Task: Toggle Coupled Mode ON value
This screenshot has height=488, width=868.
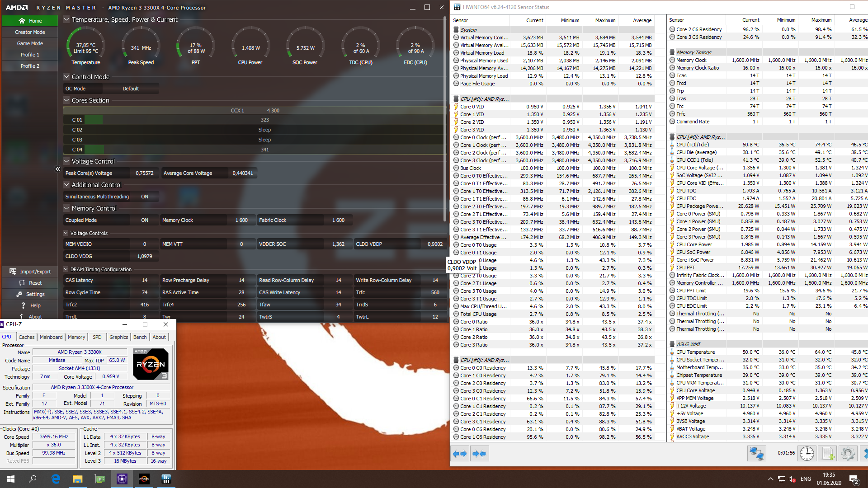Action: pyautogui.click(x=145, y=220)
